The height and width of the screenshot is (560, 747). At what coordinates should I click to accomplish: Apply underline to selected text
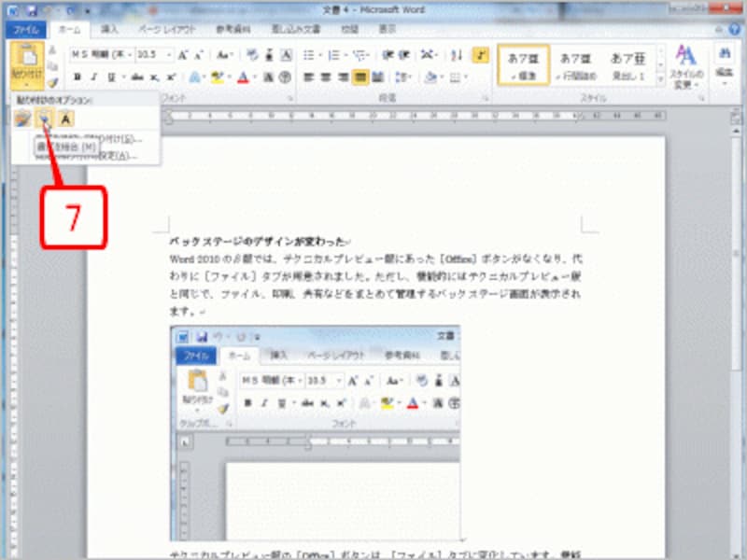pos(112,76)
